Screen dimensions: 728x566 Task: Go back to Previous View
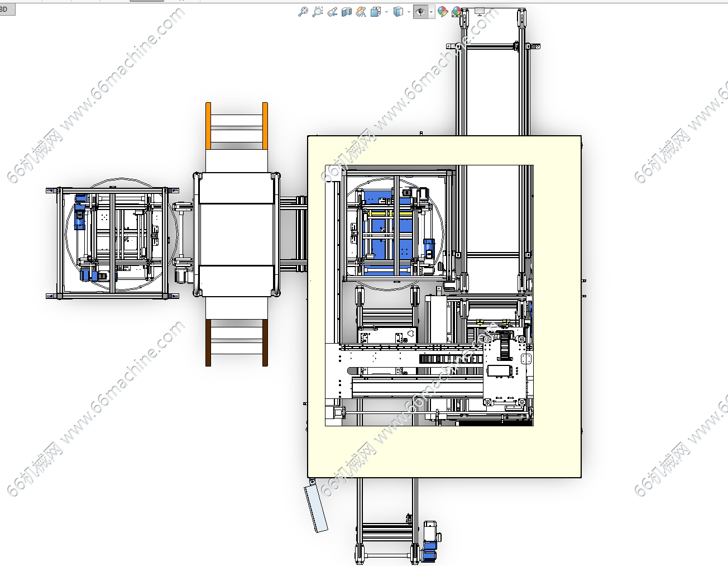332,12
